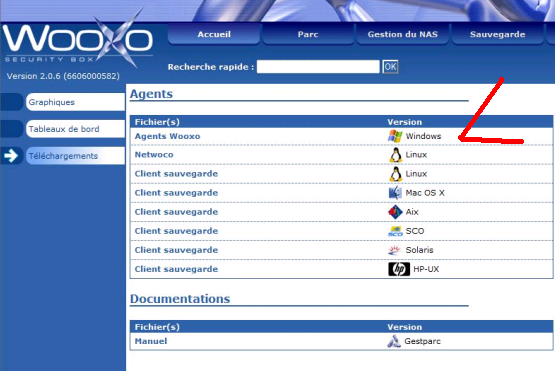Click the 'Aix' version text
555x371 pixels.
point(412,212)
